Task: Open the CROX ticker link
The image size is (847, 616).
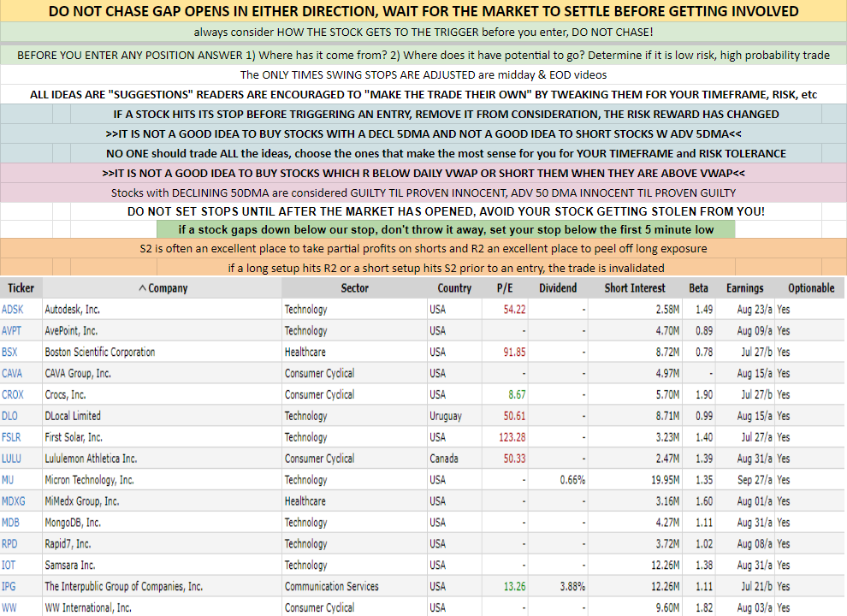Action: tap(13, 395)
